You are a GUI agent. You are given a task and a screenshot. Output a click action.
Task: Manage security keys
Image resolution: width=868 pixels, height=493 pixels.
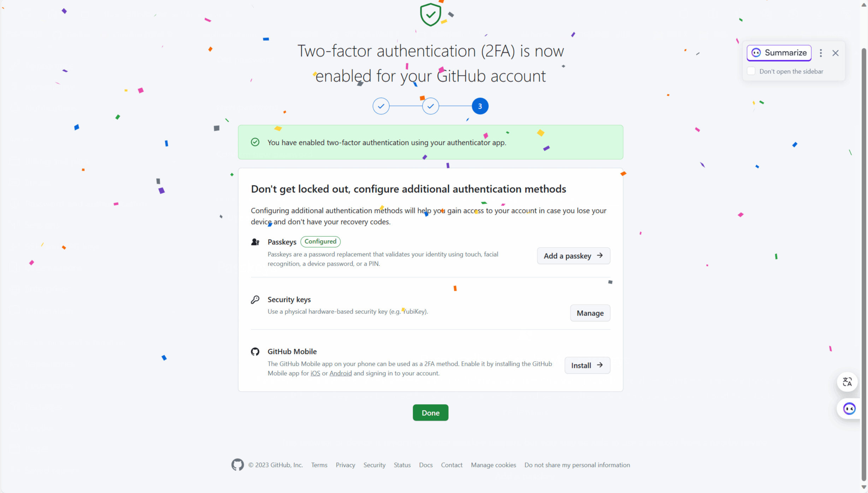[x=590, y=313]
